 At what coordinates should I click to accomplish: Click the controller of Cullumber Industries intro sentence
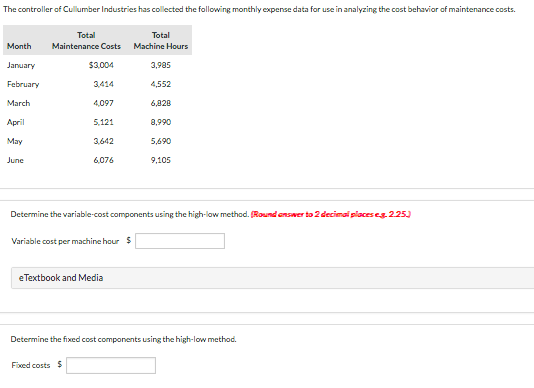pyautogui.click(x=259, y=10)
